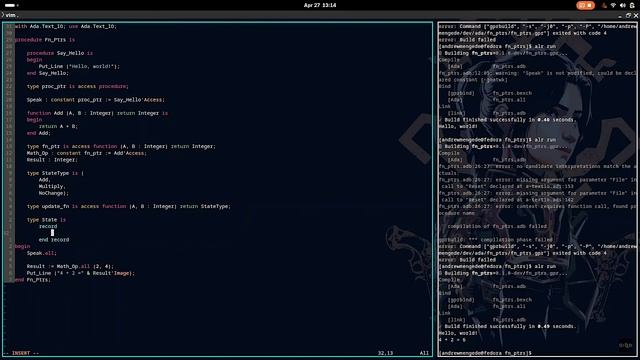This screenshot has height=360, width=640.
Task: Place cursor on 'with Ada.Text_IO; use Ada.Text_IO;'
Action: click(66, 27)
